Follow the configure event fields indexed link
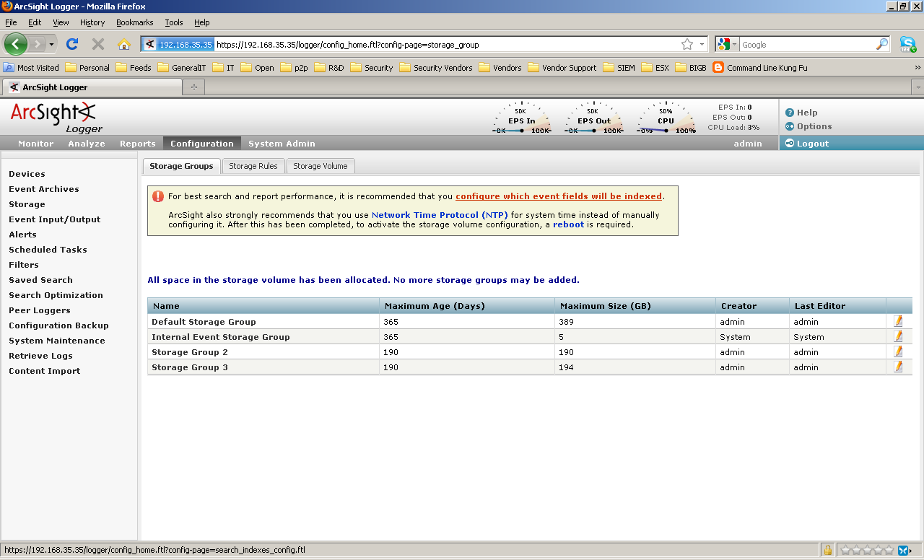The width and height of the screenshot is (924, 560). 559,196
